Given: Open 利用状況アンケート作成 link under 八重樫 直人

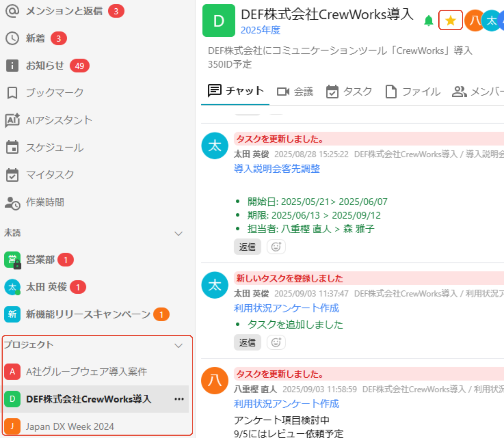Looking at the screenshot, I should point(286,404).
